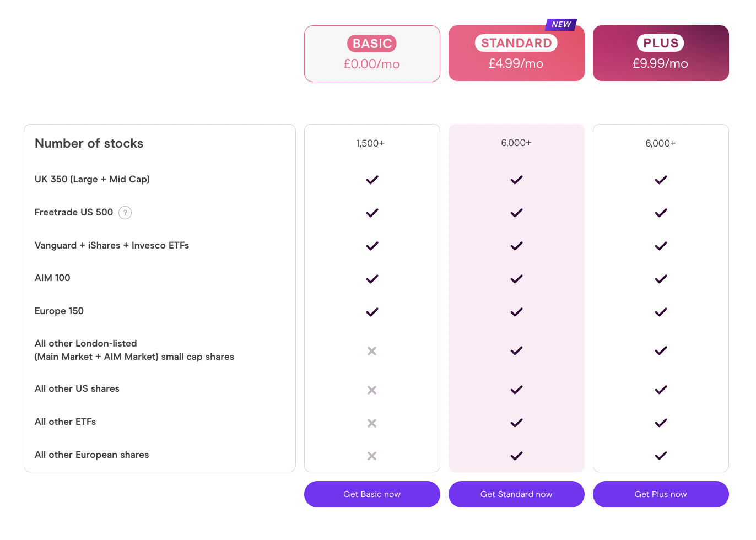Click the Basic checkmark for Europe 150
Screen dimensions: 756x540
point(372,312)
